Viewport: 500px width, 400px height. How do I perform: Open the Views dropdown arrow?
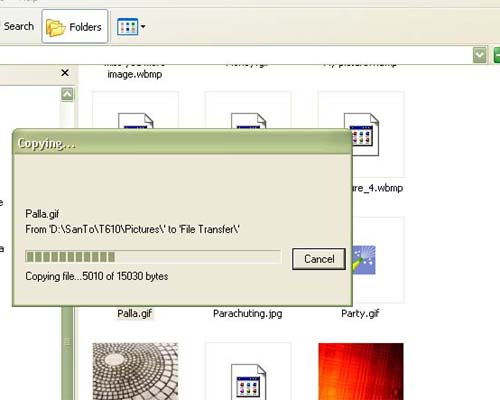[x=143, y=26]
